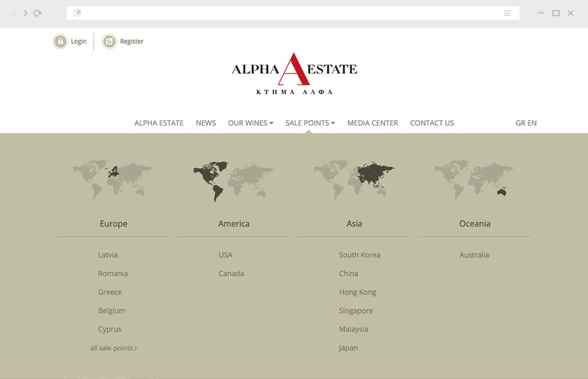
Task: Click the Register text link
Action: tap(131, 41)
